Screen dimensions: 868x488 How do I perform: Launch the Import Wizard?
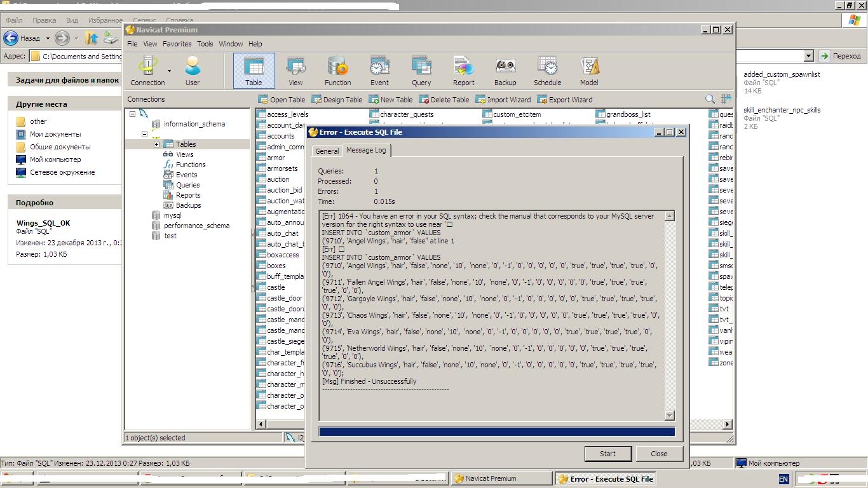[503, 99]
